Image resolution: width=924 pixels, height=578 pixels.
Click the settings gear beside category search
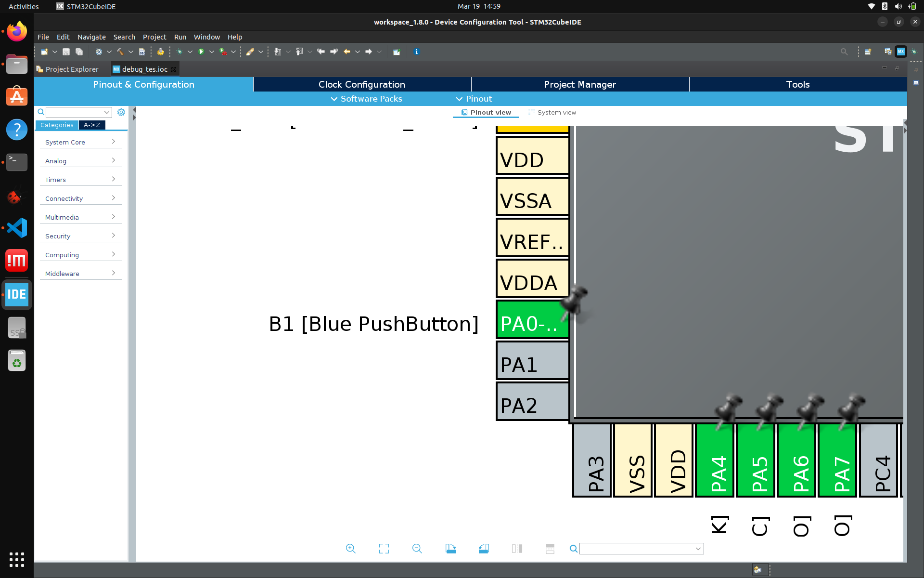(x=121, y=112)
